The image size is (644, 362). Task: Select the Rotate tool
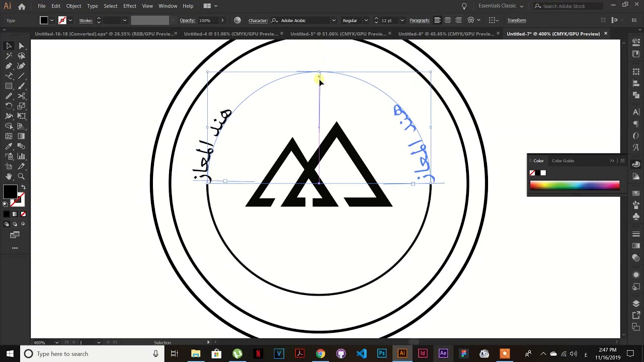tap(9, 106)
